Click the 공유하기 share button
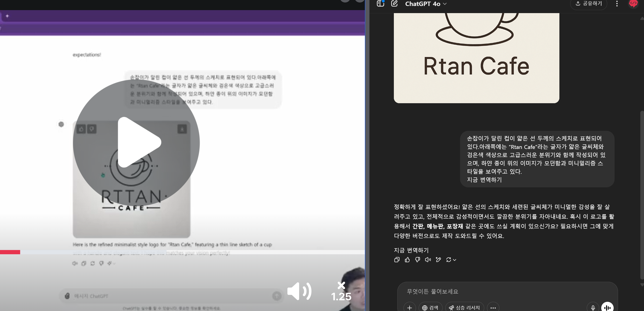The width and height of the screenshot is (644, 311). click(x=589, y=4)
